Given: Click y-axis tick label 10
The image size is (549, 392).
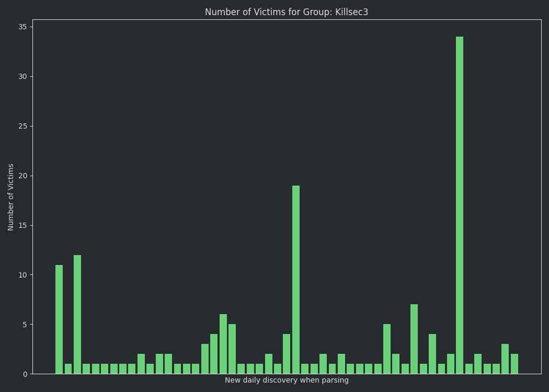Looking at the screenshot, I should click(x=23, y=275).
